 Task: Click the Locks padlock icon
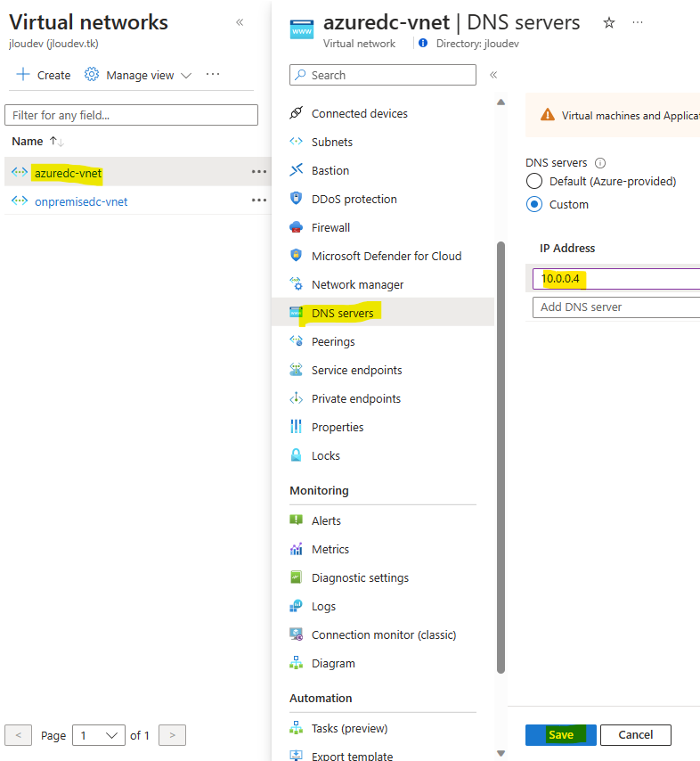(x=296, y=455)
